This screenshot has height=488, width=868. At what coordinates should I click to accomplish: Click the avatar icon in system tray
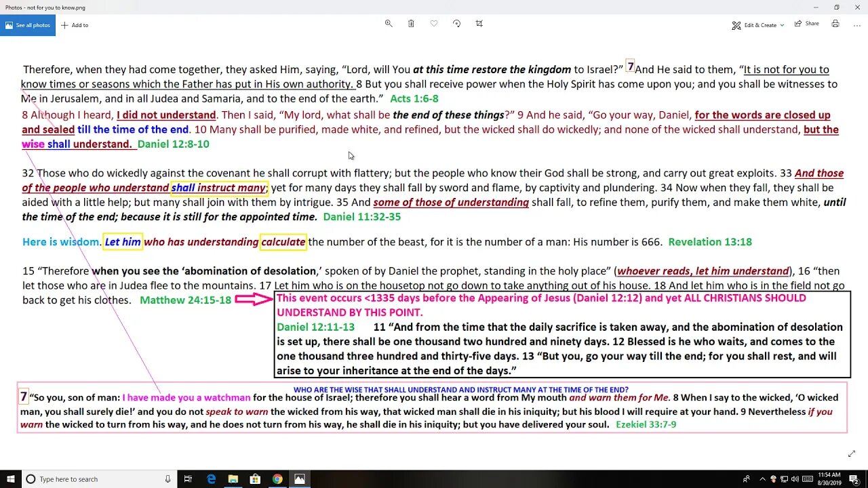tap(774, 479)
